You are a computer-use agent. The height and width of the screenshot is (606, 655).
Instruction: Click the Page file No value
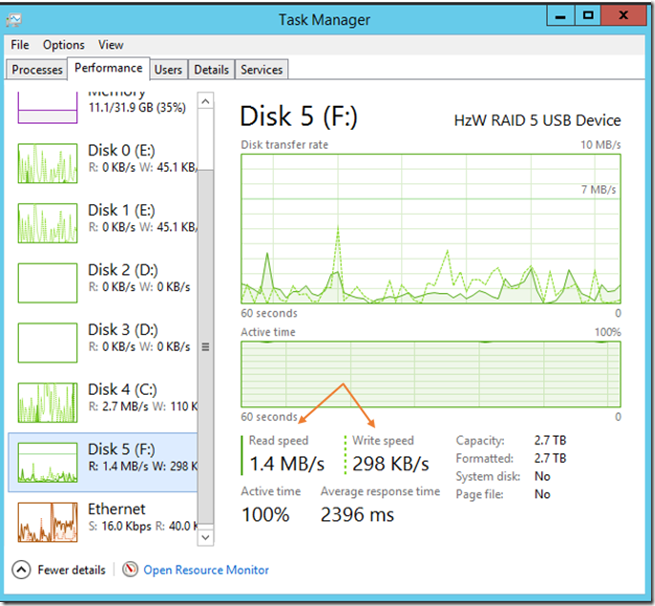tap(543, 494)
